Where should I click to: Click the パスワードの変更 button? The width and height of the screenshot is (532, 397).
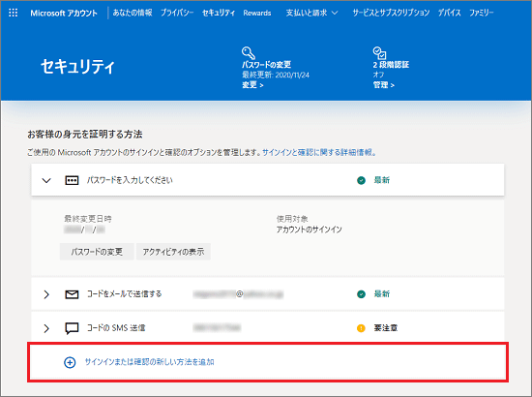[97, 252]
